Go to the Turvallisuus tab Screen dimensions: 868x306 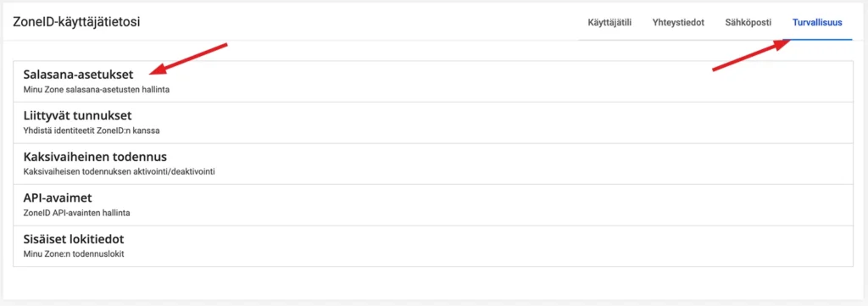817,23
